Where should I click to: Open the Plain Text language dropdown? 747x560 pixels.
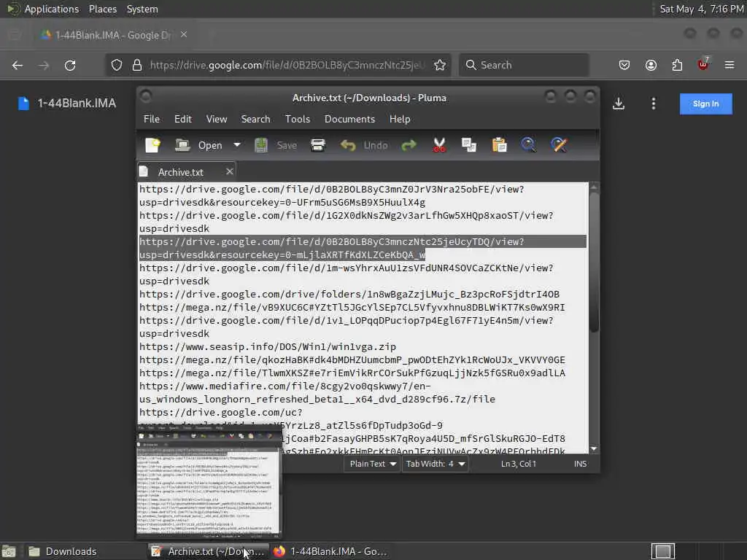pyautogui.click(x=373, y=464)
